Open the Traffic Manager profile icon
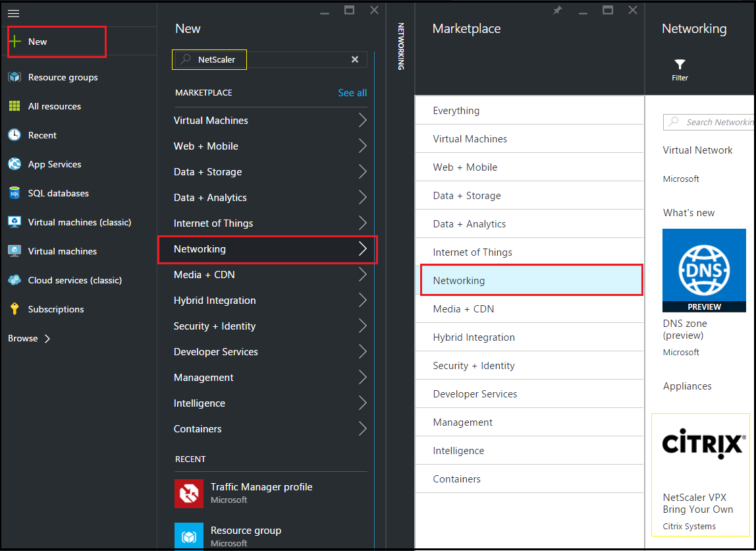This screenshot has width=756, height=551. [189, 494]
